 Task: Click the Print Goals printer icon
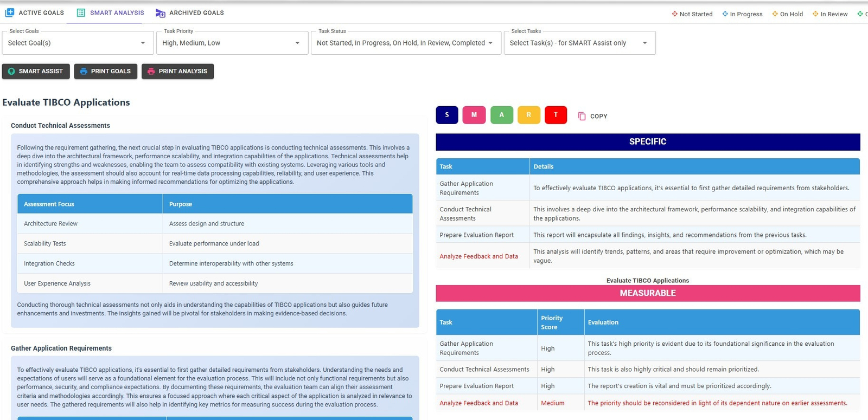pyautogui.click(x=84, y=72)
